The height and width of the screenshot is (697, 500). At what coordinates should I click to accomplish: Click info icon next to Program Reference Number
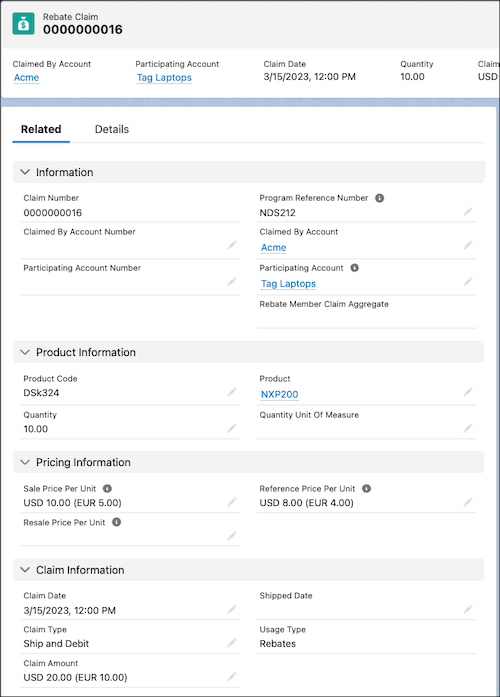click(379, 198)
